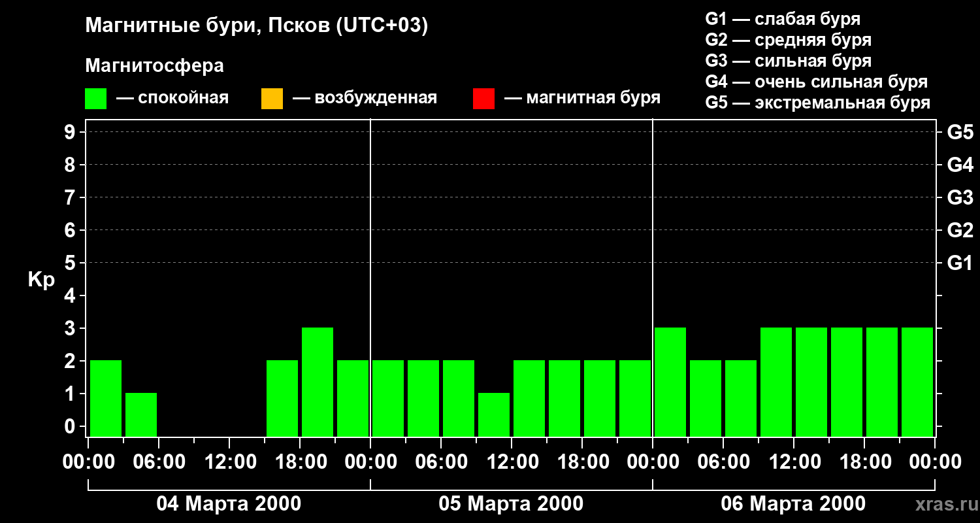The width and height of the screenshot is (980, 523).
Task: Click the "8" tick label on the Kp axis
Action: pos(71,165)
